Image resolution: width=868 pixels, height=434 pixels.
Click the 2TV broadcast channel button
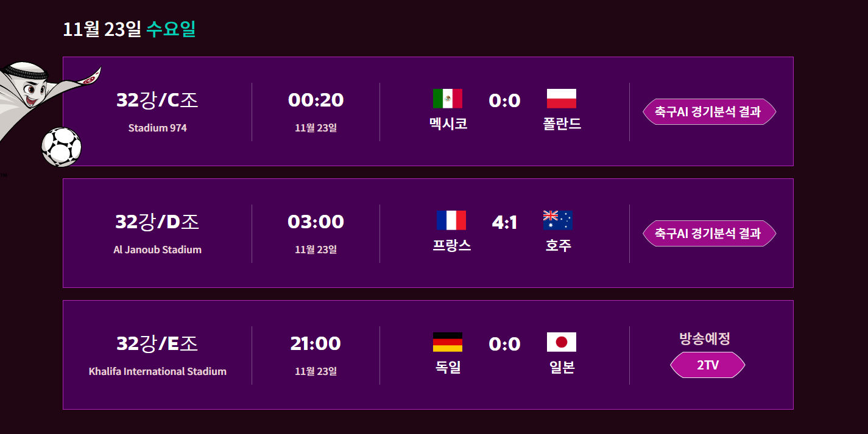[x=708, y=365]
